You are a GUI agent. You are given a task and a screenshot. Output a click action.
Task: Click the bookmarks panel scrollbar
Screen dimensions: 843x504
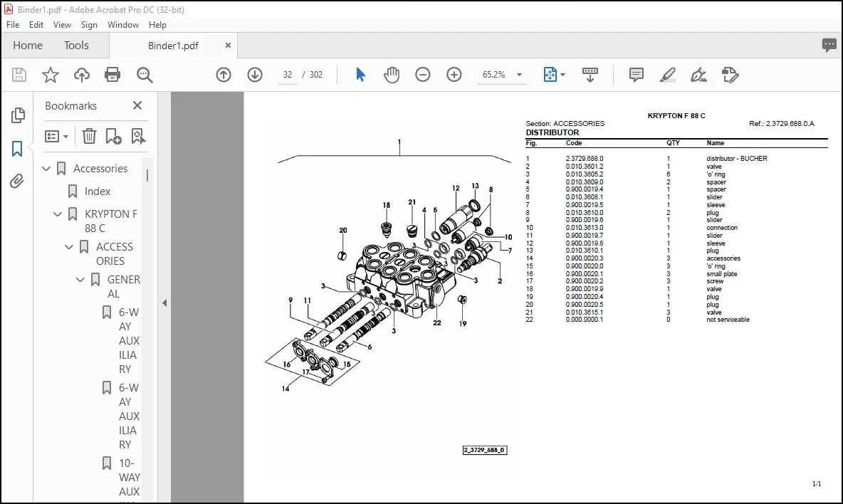tap(147, 176)
